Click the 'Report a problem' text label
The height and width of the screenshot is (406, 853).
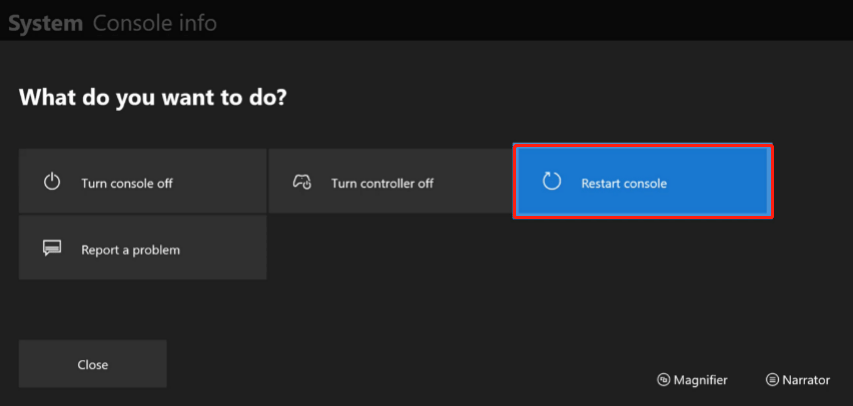[x=131, y=250]
